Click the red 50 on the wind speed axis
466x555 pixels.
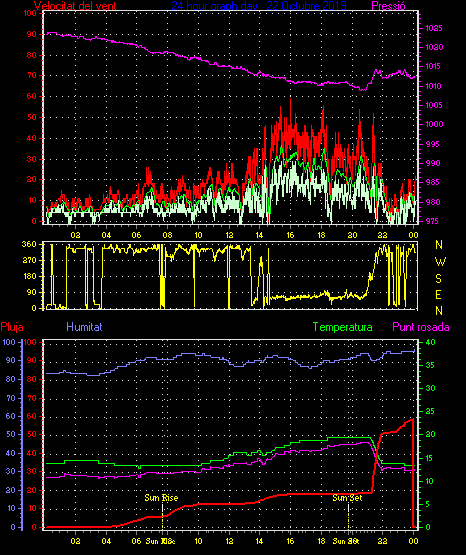click(x=32, y=117)
